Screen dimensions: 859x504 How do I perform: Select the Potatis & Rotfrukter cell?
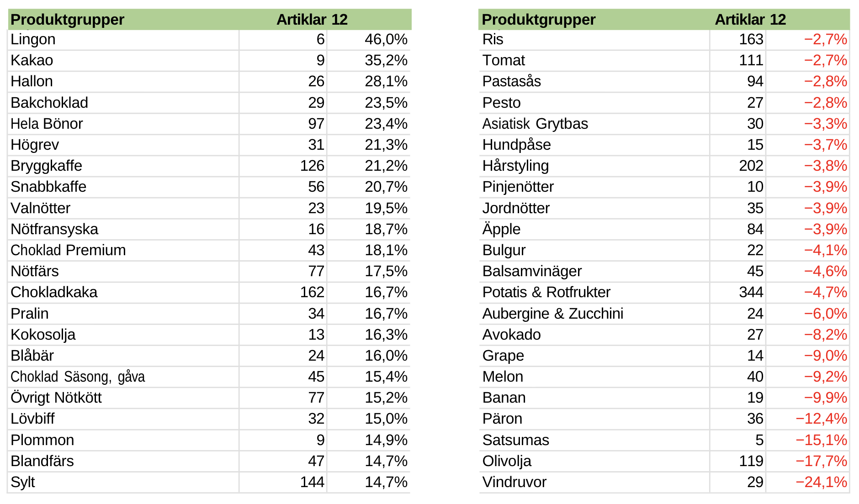[546, 293]
